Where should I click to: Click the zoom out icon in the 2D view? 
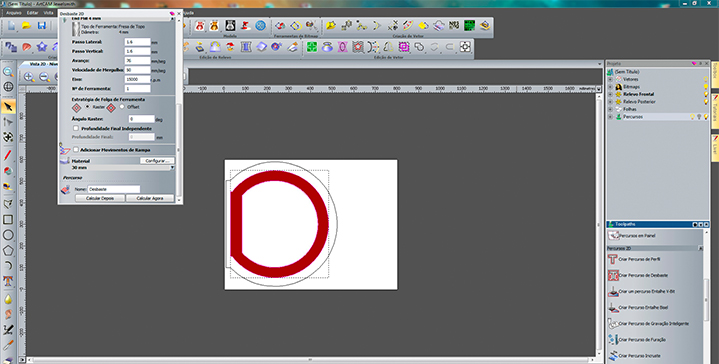pyautogui.click(x=44, y=77)
